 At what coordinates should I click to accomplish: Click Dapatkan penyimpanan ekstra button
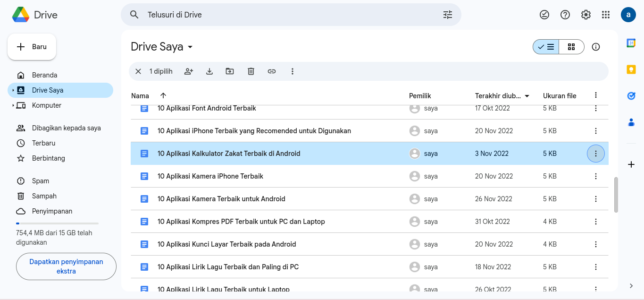click(66, 266)
